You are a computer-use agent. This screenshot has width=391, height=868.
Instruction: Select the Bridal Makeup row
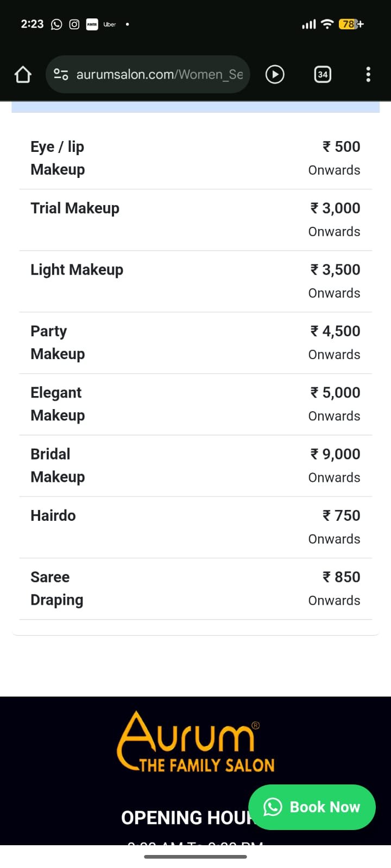click(x=195, y=465)
